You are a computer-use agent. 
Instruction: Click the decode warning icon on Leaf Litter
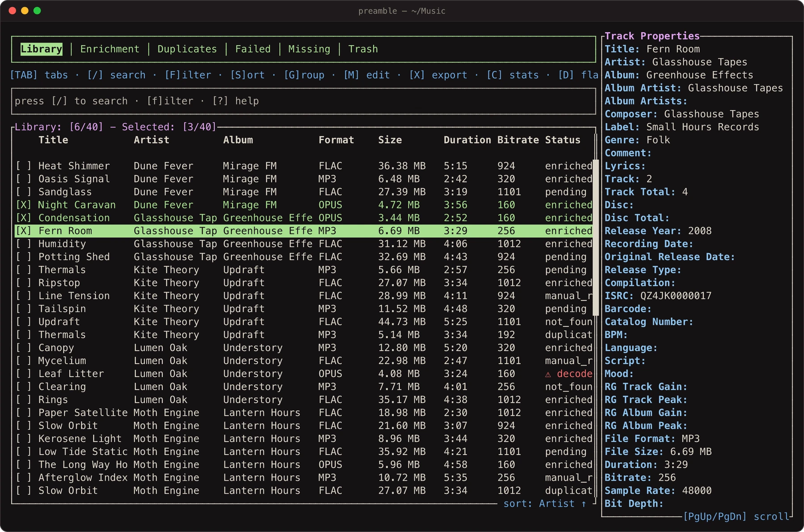pyautogui.click(x=548, y=374)
